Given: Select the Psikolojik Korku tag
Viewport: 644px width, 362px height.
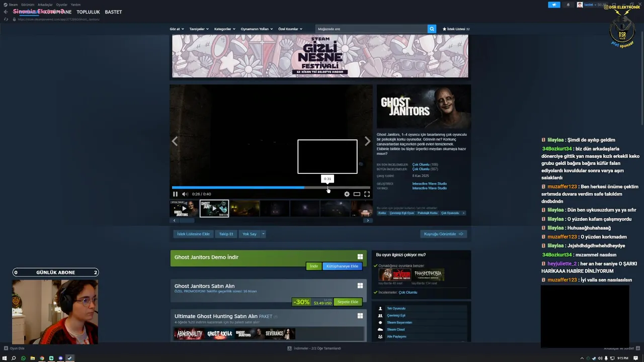Looking at the screenshot, I should tap(428, 213).
